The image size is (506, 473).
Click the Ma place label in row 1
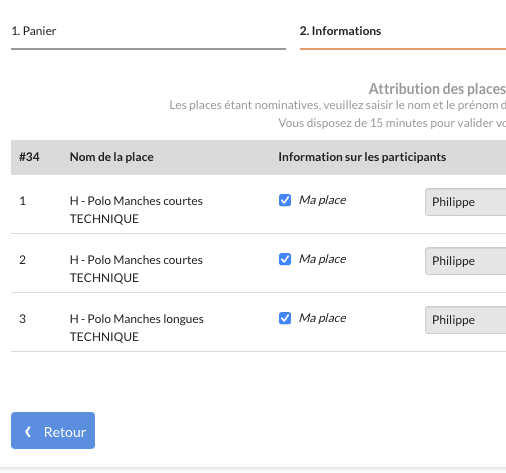[322, 200]
